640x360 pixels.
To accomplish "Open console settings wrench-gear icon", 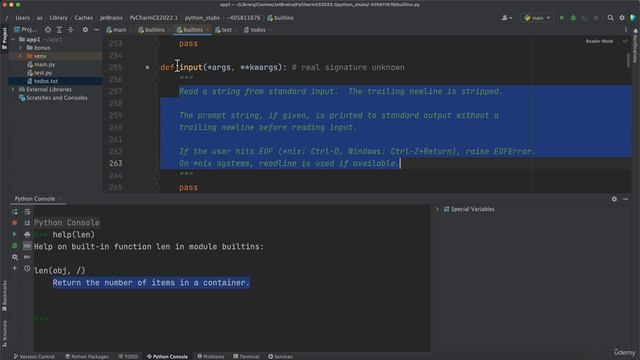I will (x=15, y=257).
